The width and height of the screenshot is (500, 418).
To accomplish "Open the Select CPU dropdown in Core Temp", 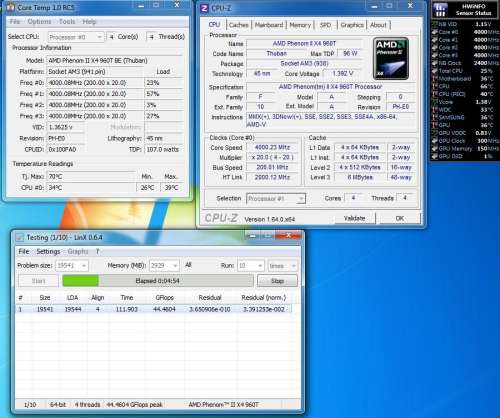I will [76, 37].
